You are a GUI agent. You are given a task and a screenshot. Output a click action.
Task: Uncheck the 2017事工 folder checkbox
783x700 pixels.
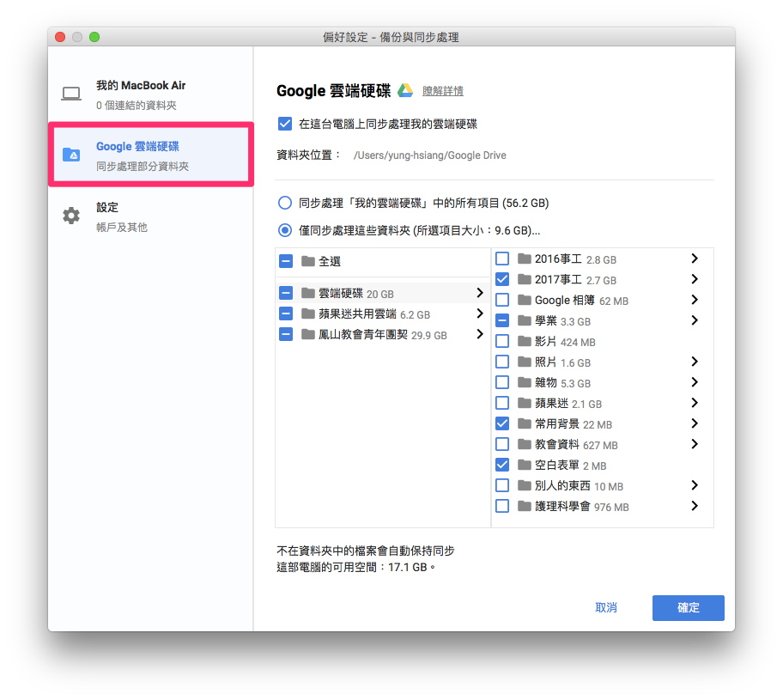[502, 279]
